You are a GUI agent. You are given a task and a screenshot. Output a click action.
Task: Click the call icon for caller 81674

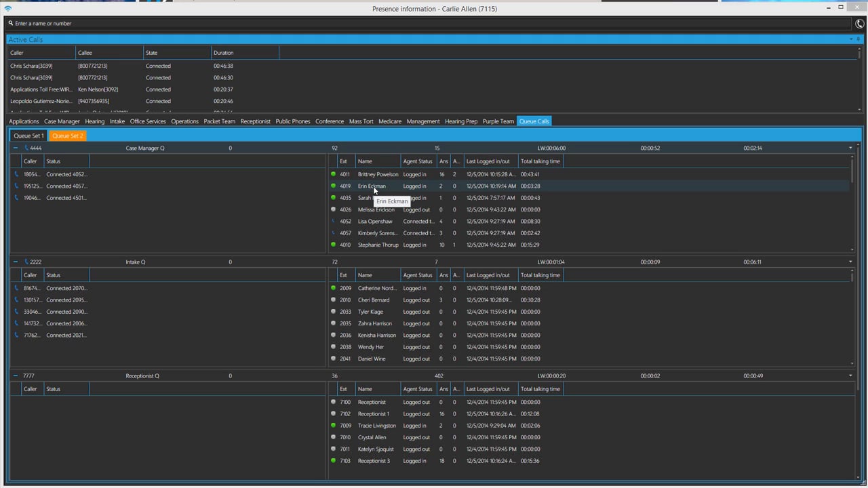point(17,288)
